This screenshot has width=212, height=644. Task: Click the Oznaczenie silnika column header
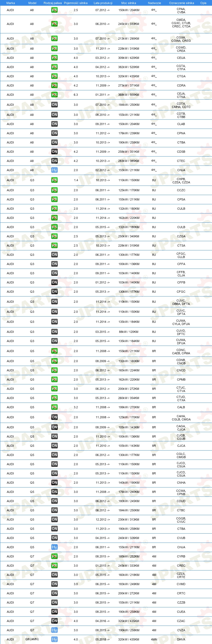182,3
